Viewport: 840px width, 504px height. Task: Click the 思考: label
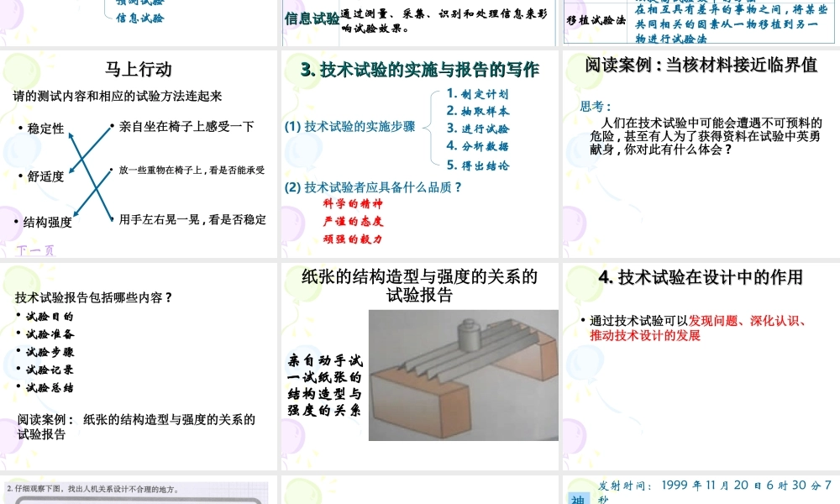pos(596,107)
